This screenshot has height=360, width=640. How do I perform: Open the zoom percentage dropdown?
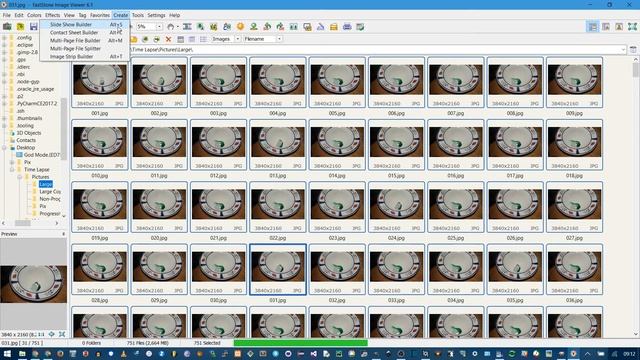159,27
